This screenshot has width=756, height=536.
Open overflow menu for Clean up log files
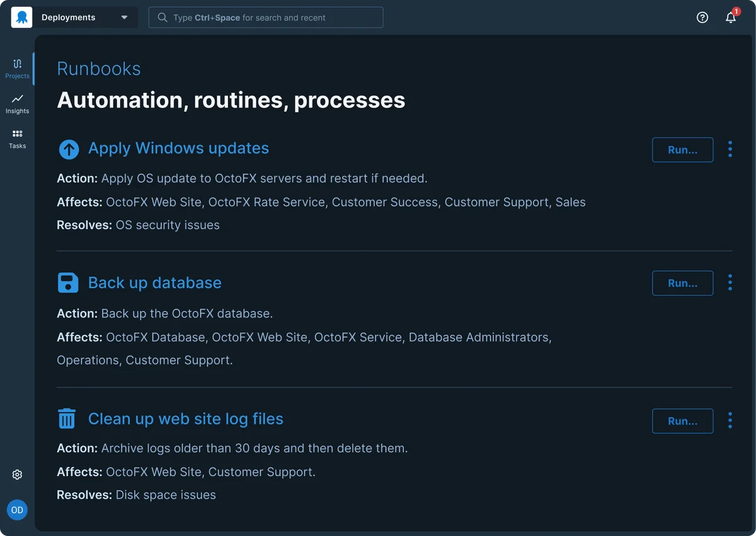coord(730,421)
